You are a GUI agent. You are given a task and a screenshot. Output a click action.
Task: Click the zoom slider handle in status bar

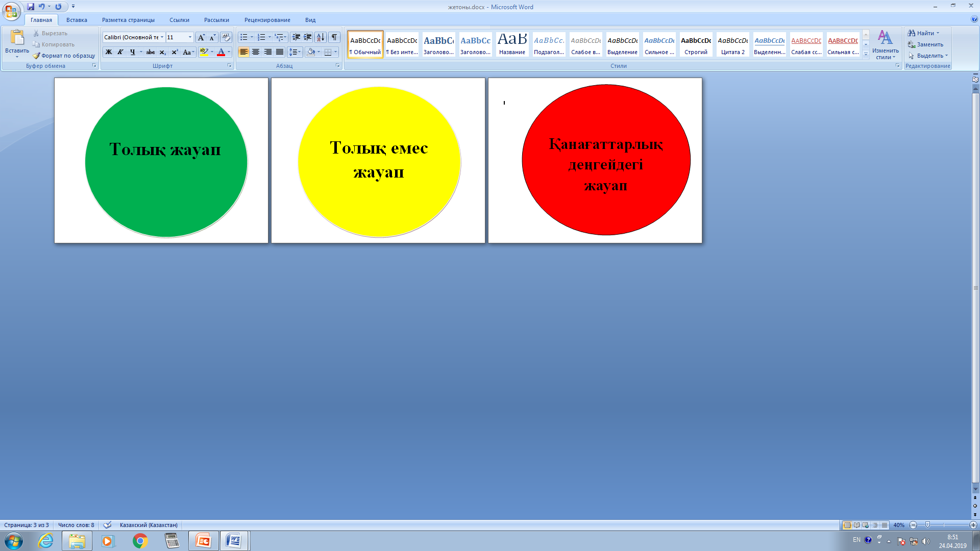[x=927, y=525]
